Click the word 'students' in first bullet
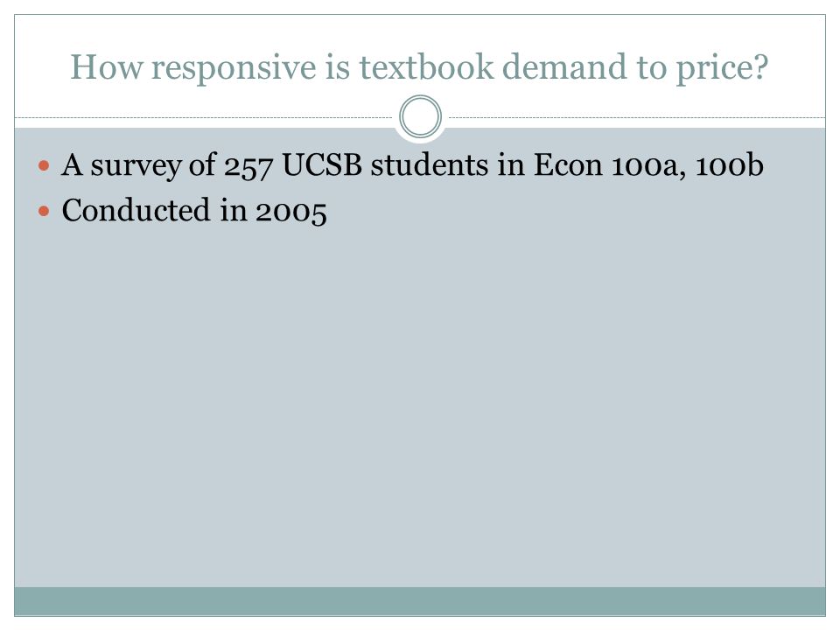Viewport: 840px width, 630px height. click(430, 164)
